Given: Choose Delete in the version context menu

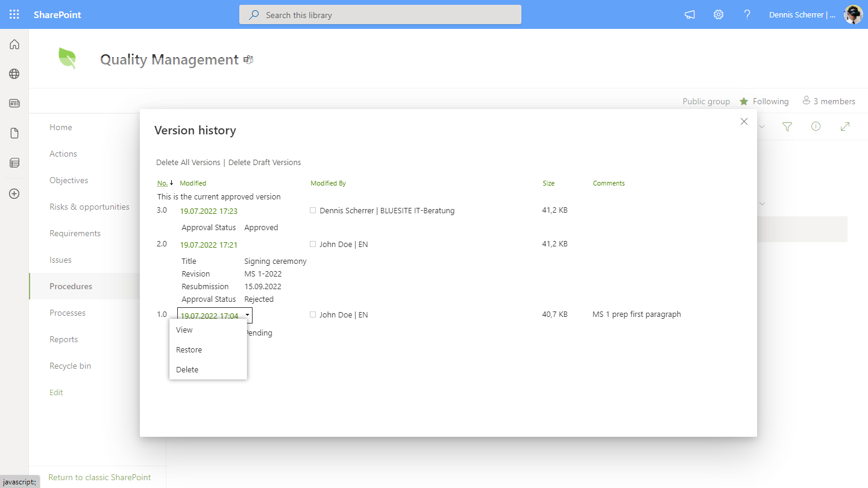Looking at the screenshot, I should [x=187, y=370].
